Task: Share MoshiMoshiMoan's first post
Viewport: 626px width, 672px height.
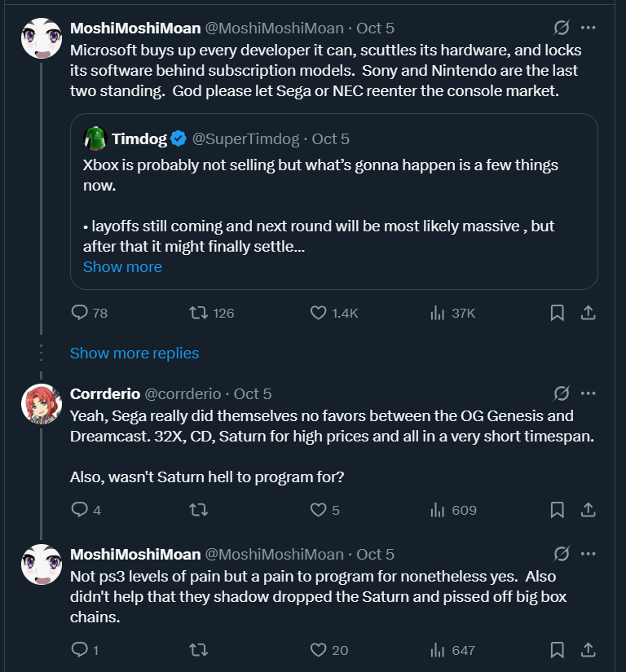Action: tap(587, 313)
